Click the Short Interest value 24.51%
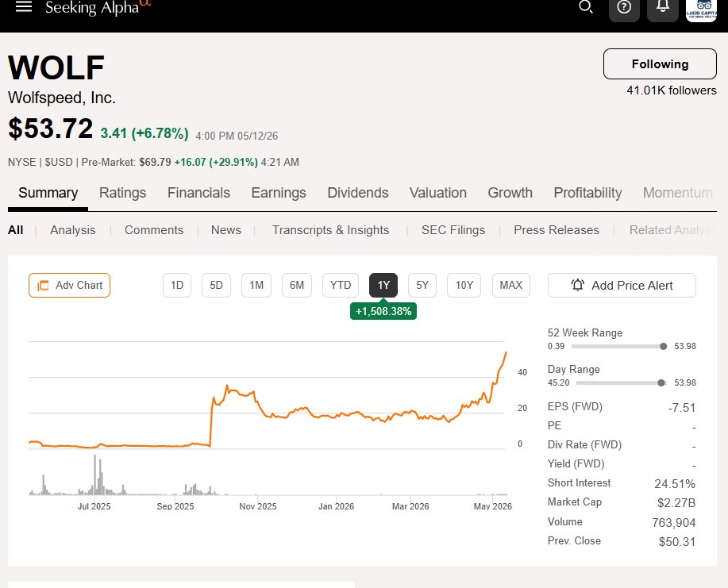Image resolution: width=728 pixels, height=588 pixels. tap(675, 483)
